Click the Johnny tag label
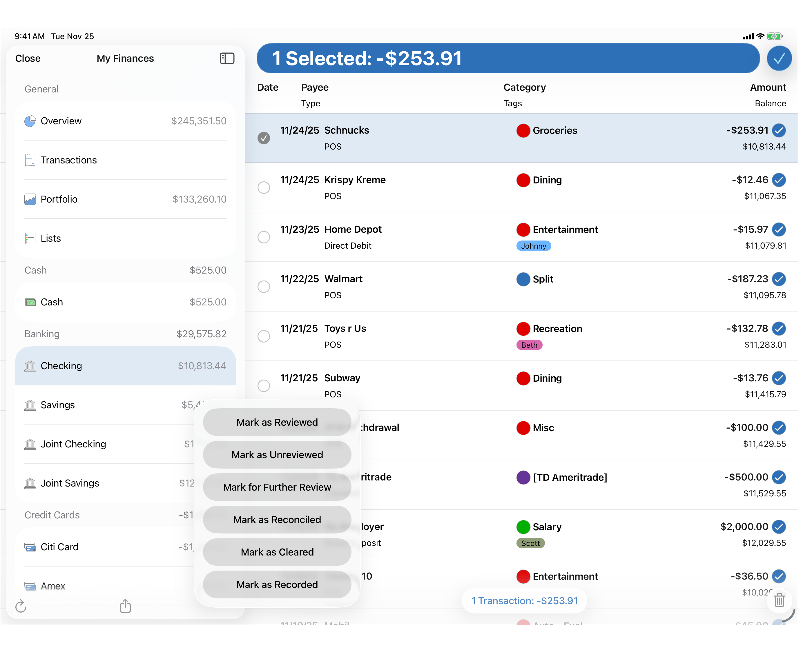Screen dimensions: 812x652 pos(533,246)
